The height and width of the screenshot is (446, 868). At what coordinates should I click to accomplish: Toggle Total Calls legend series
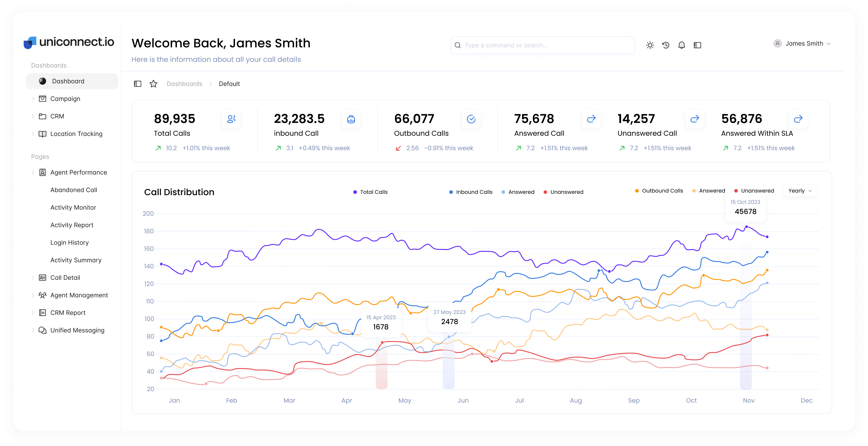coord(370,192)
